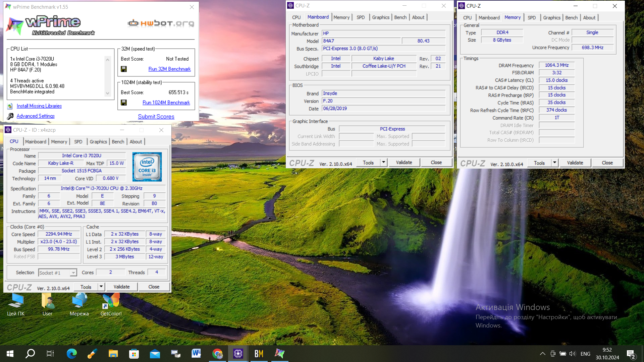The width and height of the screenshot is (644, 362).
Task: Open taskbar Search
Action: pos(30,354)
